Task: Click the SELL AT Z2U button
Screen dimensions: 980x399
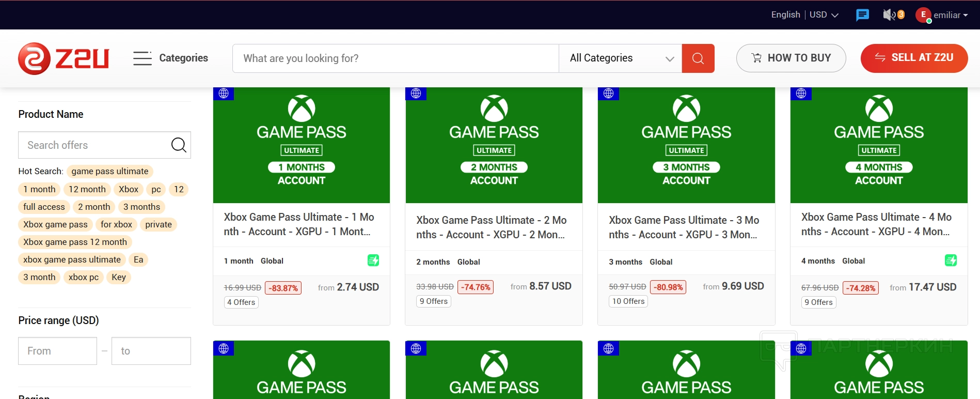Action: (914, 58)
